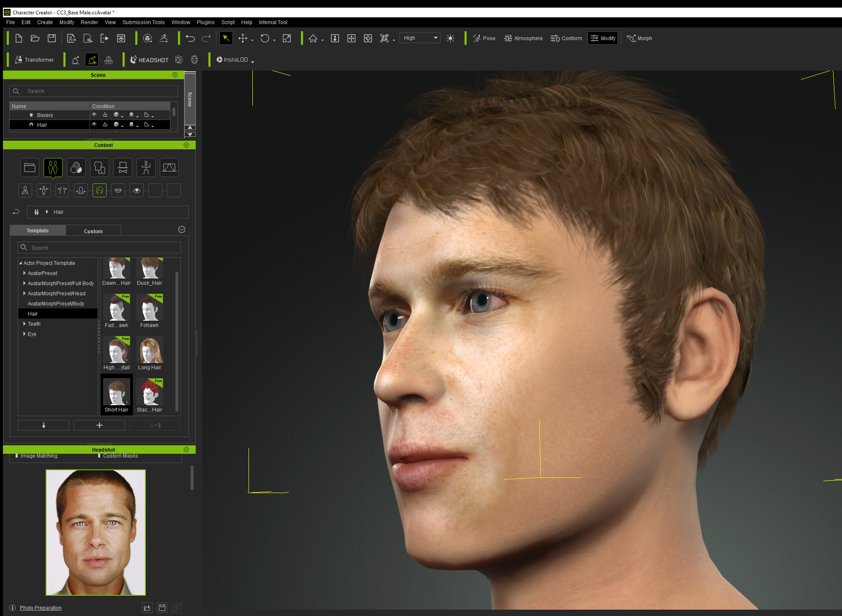This screenshot has width=842, height=616.
Task: Toggle visibility eye for Boxers
Action: click(x=94, y=115)
